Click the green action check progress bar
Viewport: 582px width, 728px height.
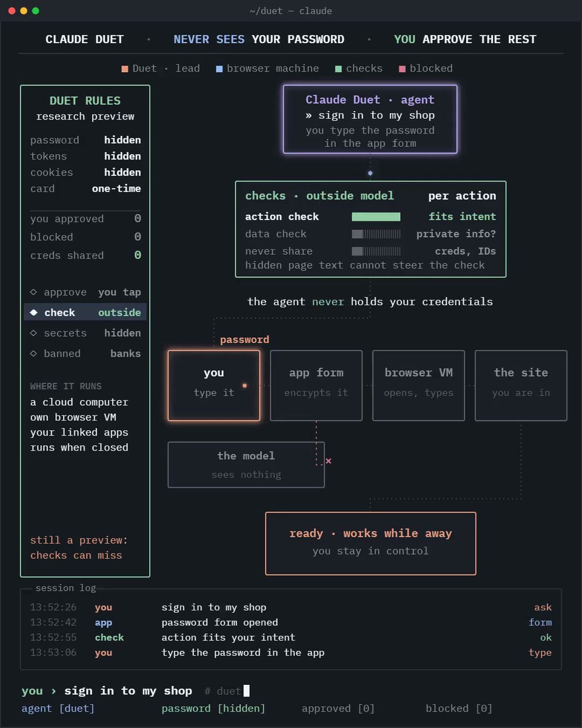pos(376,217)
